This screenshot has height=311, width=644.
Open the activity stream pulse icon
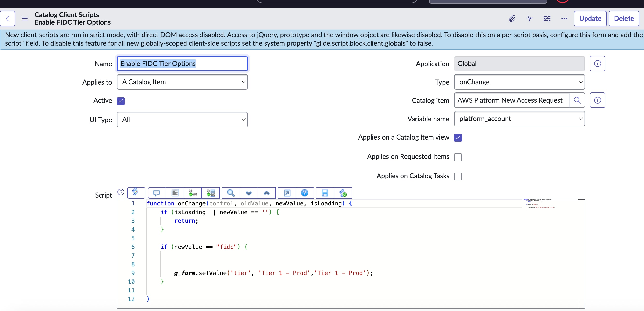[x=529, y=19]
